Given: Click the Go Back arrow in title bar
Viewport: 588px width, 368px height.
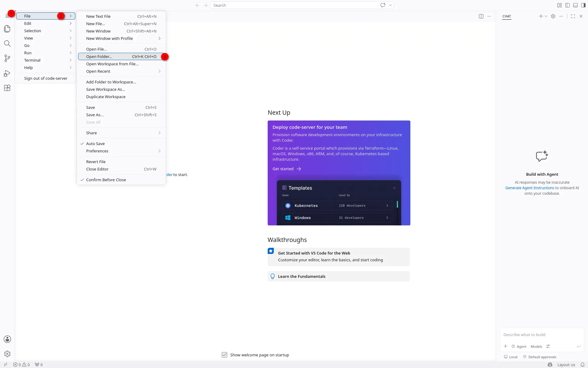Looking at the screenshot, I should point(198,5).
